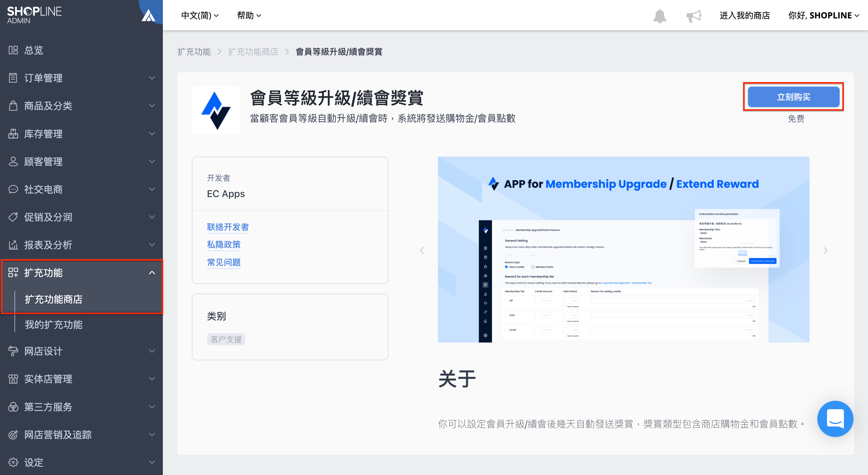The image size is (868, 475).
Task: Open the 设定 menu label
Action: click(x=34, y=462)
